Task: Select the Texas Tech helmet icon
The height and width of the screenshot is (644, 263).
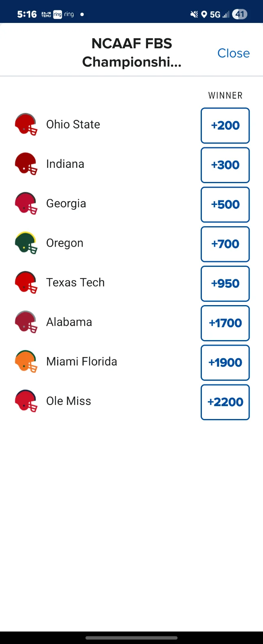Action: (x=26, y=282)
